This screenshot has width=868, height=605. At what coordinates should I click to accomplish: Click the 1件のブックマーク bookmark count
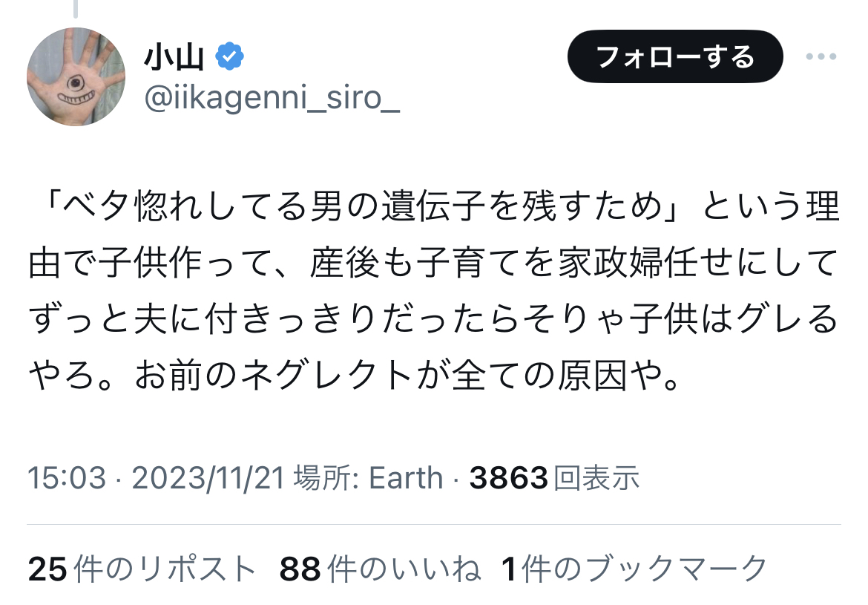tap(634, 569)
